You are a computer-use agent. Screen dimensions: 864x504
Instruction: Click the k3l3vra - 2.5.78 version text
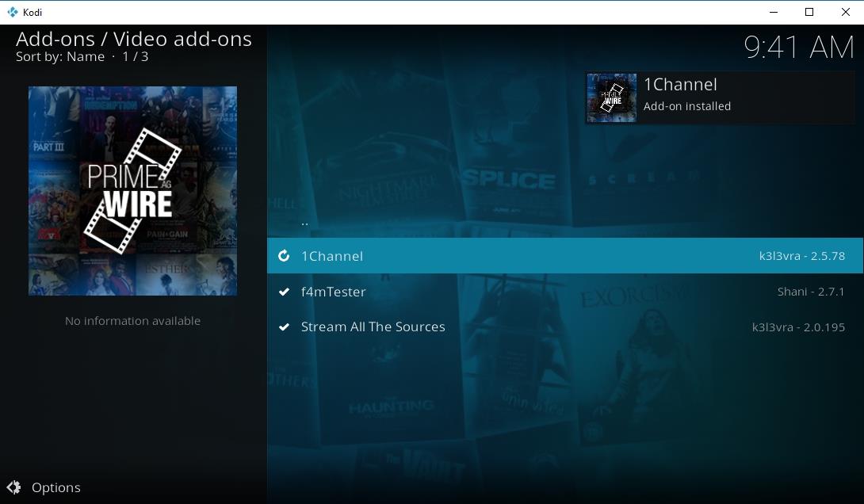point(801,256)
